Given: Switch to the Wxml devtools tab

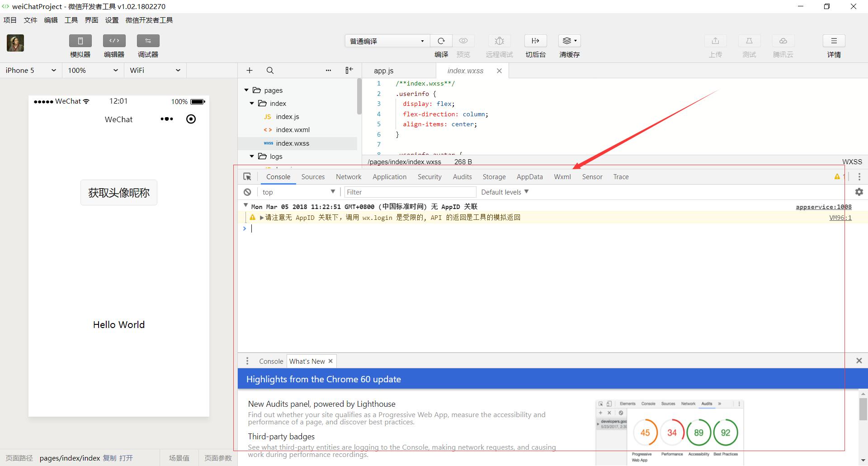Looking at the screenshot, I should pos(562,177).
